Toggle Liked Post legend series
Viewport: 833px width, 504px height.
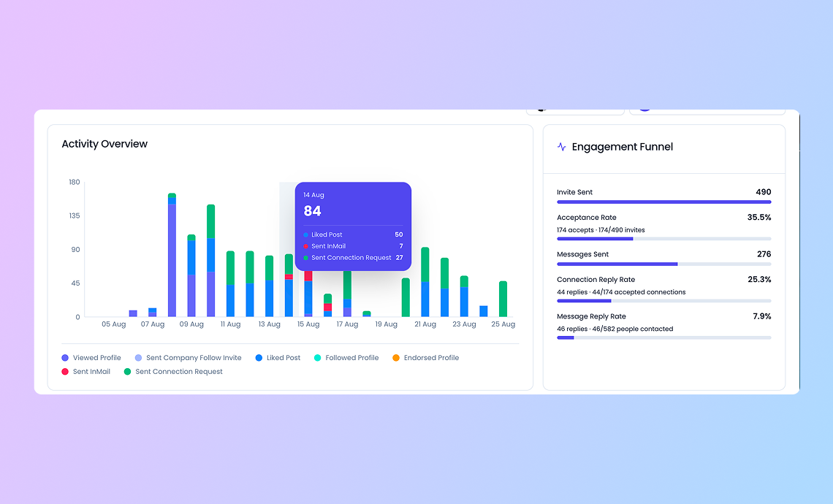point(278,357)
